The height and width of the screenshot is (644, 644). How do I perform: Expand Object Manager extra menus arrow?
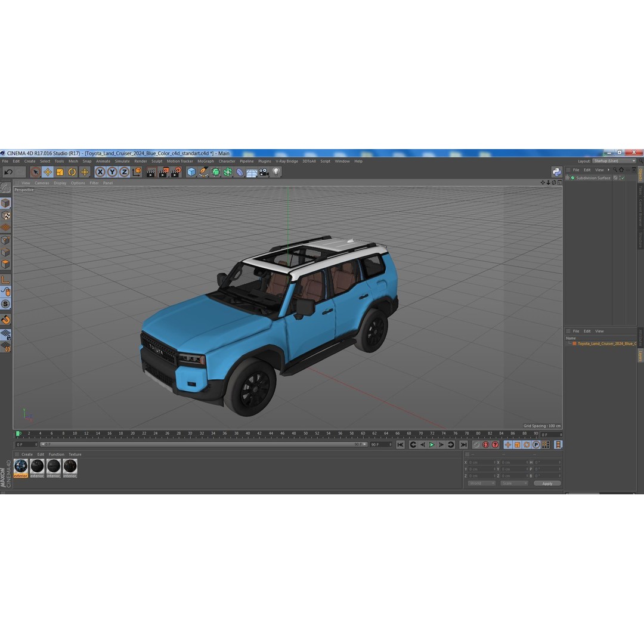[608, 169]
